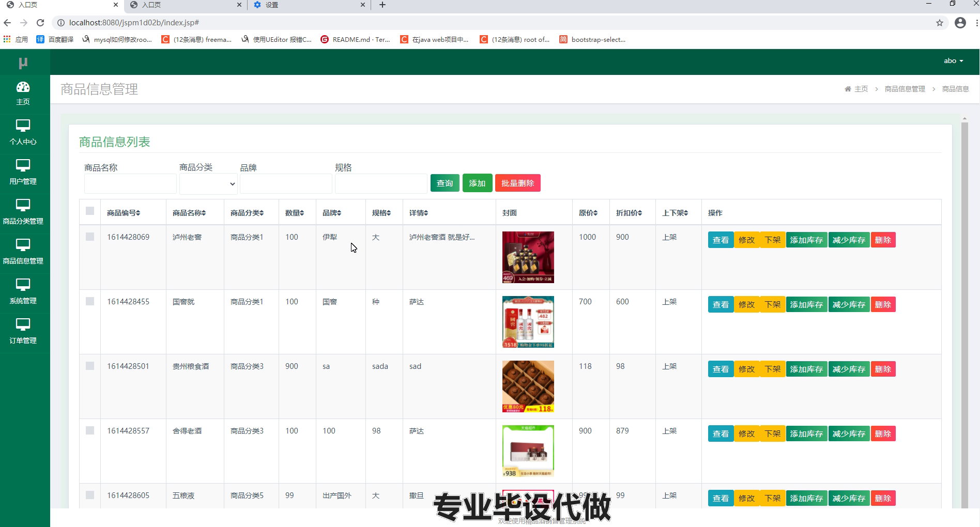Check the row 1614428557 checkbox

click(90, 430)
